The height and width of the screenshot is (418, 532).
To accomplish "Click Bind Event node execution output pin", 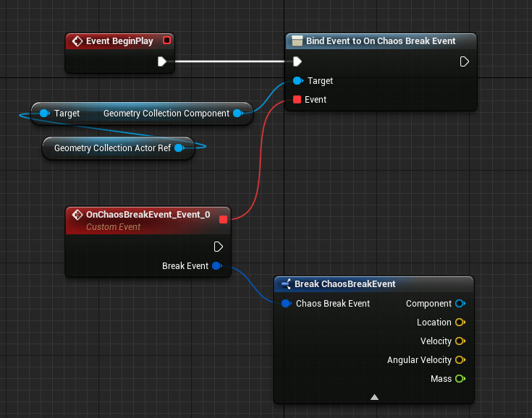I will 465,61.
